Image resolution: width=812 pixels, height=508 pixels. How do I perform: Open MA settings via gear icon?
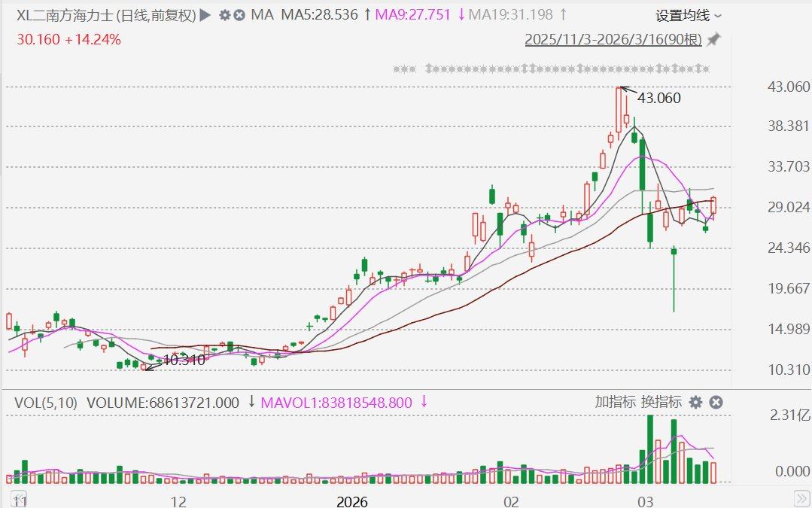click(x=225, y=14)
